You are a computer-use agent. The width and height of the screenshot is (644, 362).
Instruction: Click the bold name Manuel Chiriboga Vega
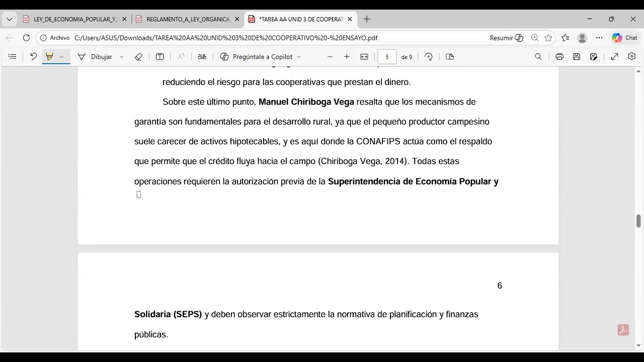pos(306,102)
